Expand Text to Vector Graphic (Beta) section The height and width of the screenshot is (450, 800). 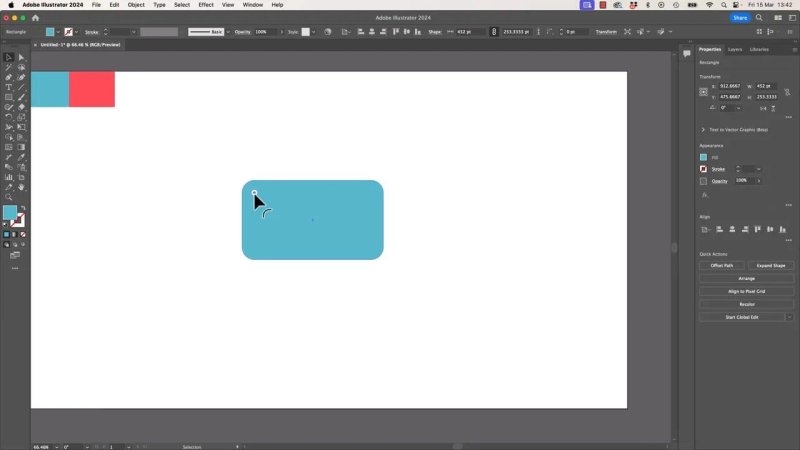pos(703,130)
